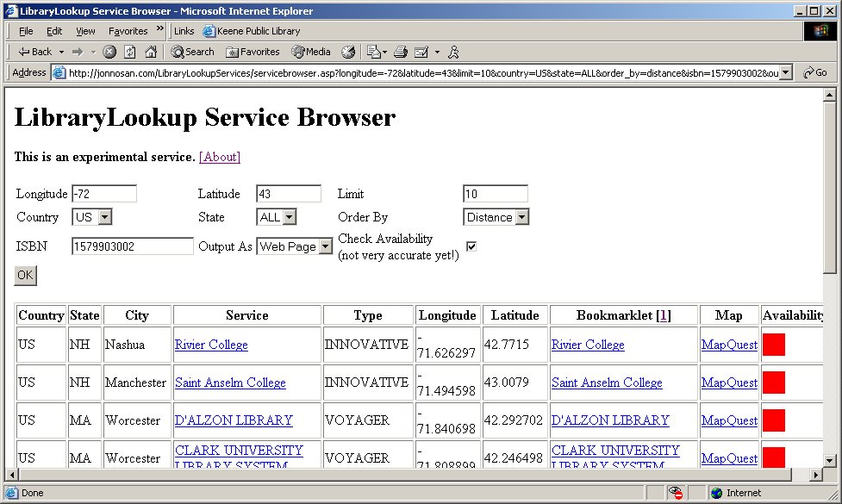The width and height of the screenshot is (842, 504).
Task: Click the page icon in the Address bar
Action: point(59,72)
